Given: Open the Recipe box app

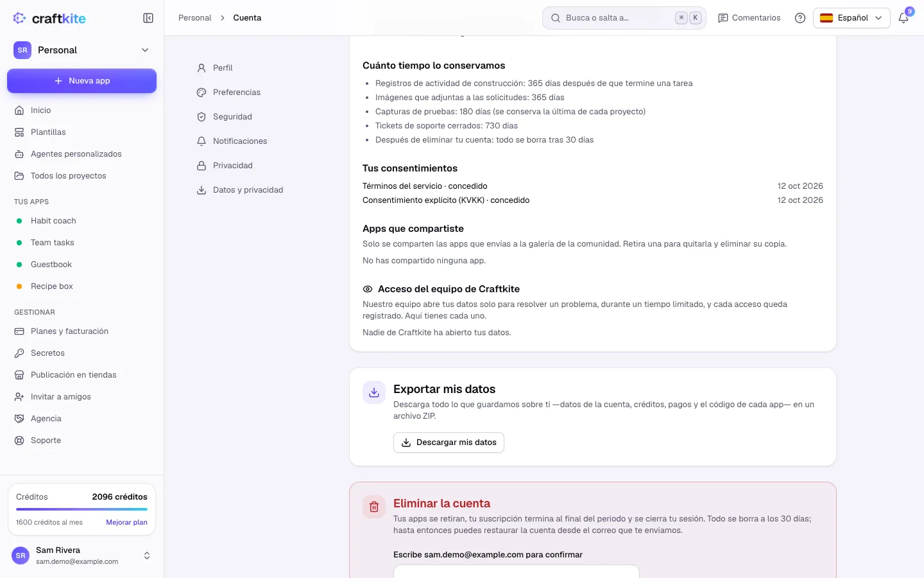Looking at the screenshot, I should point(81,286).
